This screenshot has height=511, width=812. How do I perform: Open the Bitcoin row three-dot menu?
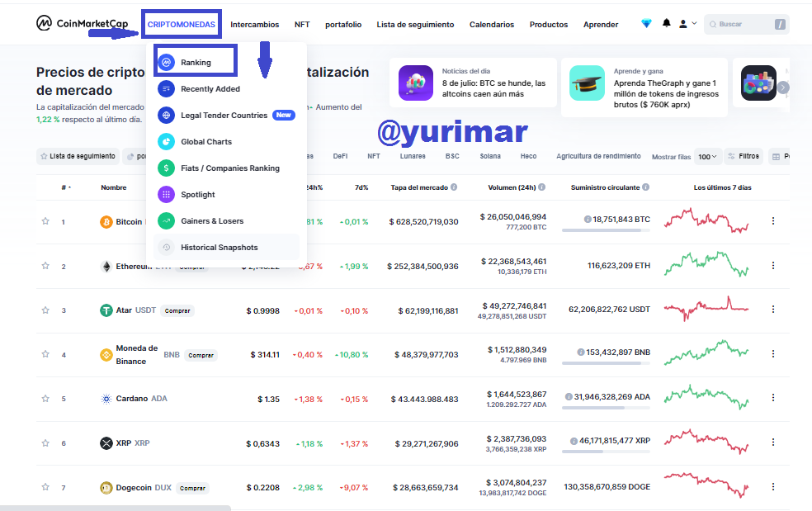772,220
